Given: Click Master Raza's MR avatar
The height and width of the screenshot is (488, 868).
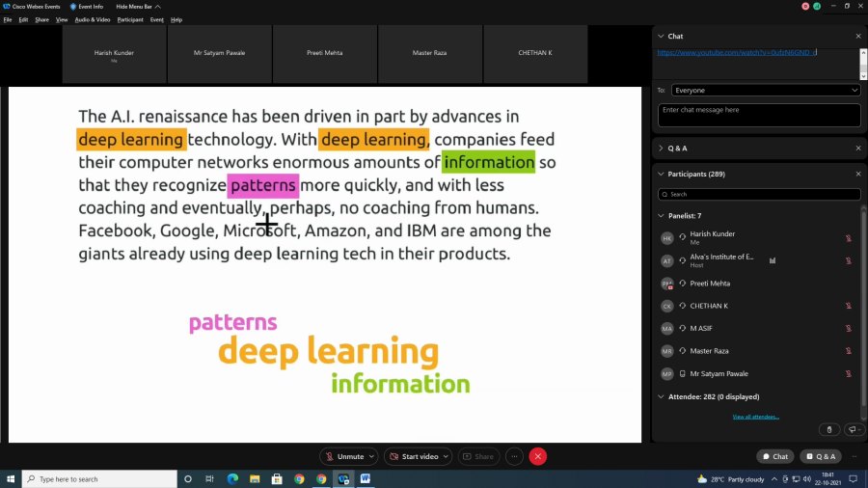Looking at the screenshot, I should pyautogui.click(x=667, y=351).
